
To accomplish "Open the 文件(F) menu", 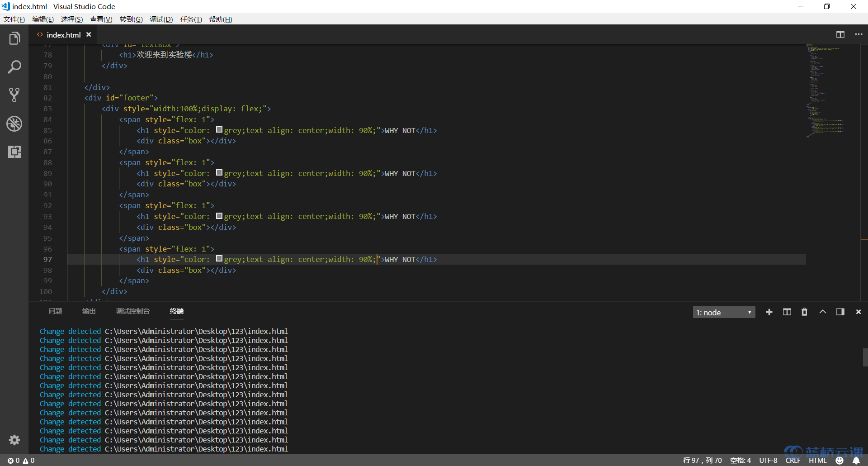I will click(x=14, y=19).
